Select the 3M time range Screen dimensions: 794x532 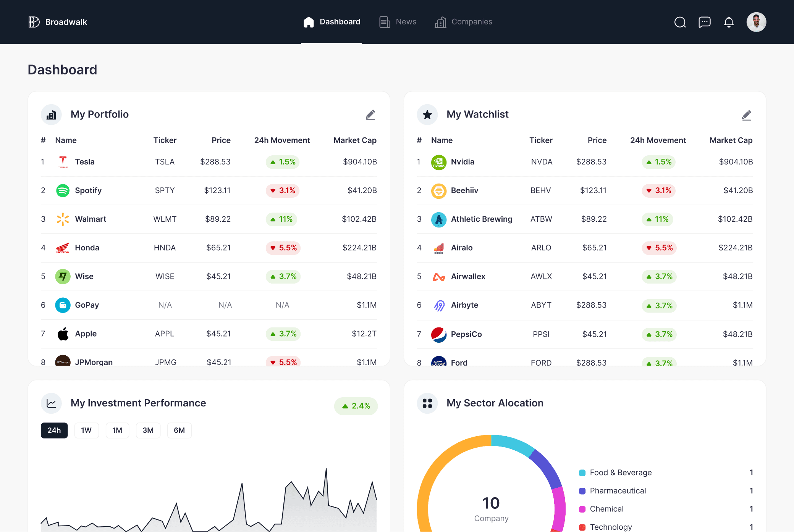tap(148, 430)
